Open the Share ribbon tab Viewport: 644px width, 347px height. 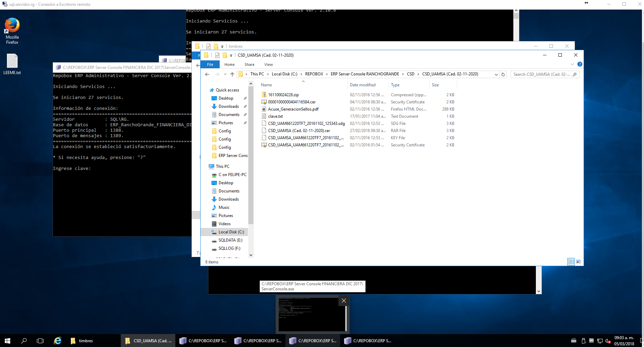249,64
